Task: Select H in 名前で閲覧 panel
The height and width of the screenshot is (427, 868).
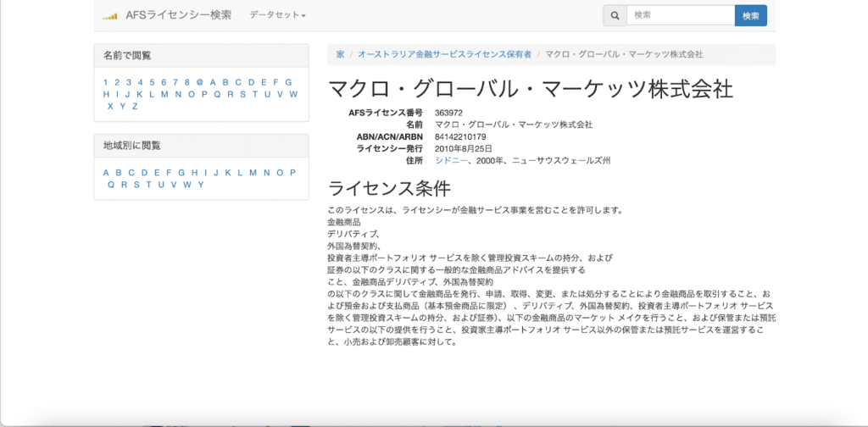Action: [x=106, y=94]
